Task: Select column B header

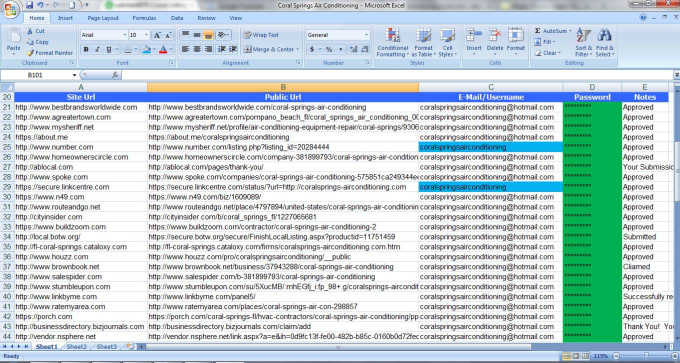Action: [x=283, y=87]
